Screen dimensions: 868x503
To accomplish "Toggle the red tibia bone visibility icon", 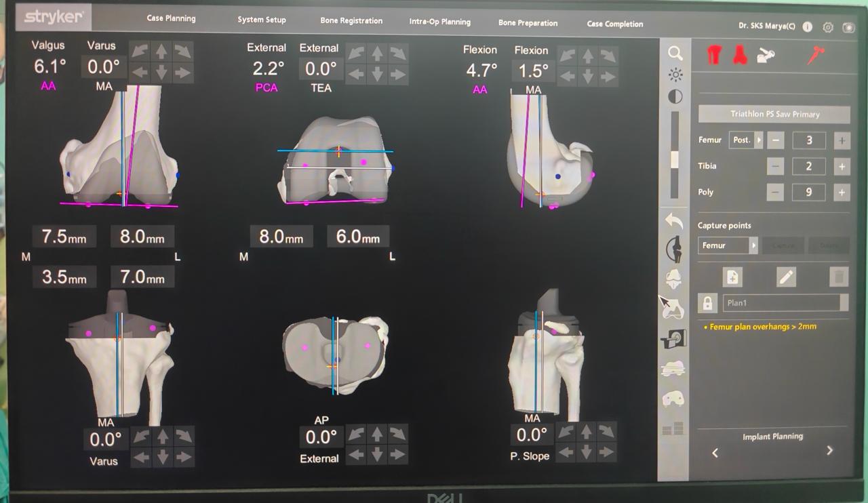I will pos(740,56).
